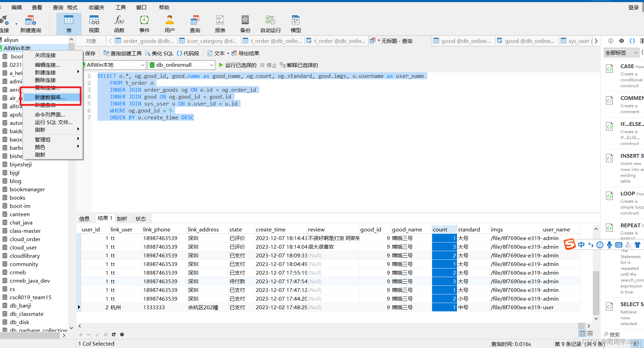The height and width of the screenshot is (348, 644).
Task: Open the 查询 (Query) toolbar icon
Action: coord(195,24)
